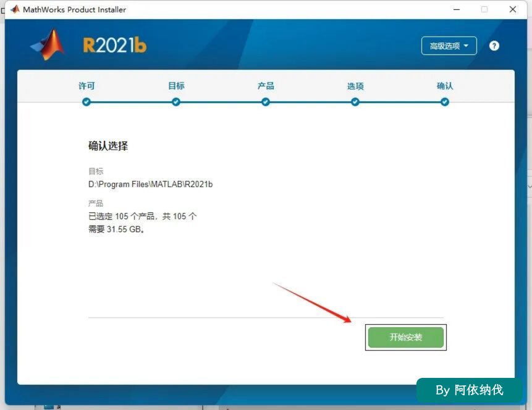The height and width of the screenshot is (410, 532).
Task: Open the 高级选项 dropdown
Action: [449, 46]
